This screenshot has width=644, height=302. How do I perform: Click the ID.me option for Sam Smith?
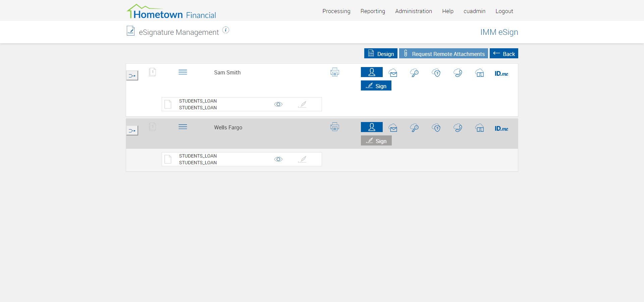501,73
